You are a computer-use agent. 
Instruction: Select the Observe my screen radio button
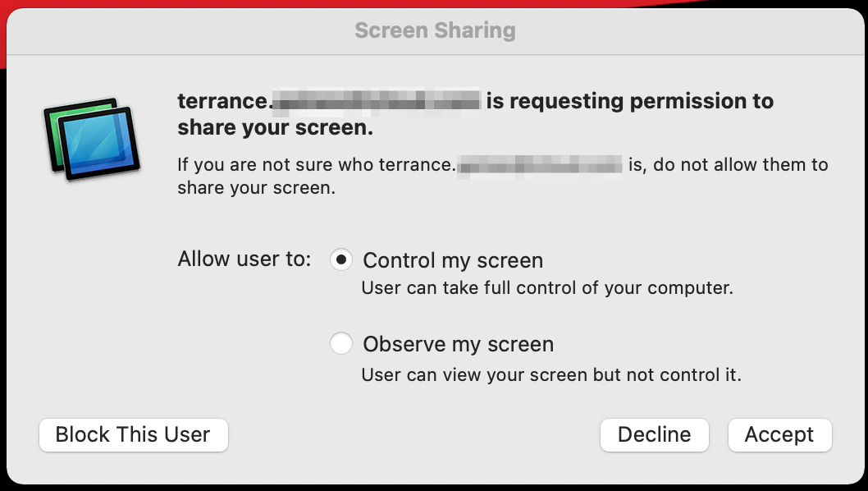tap(341, 343)
